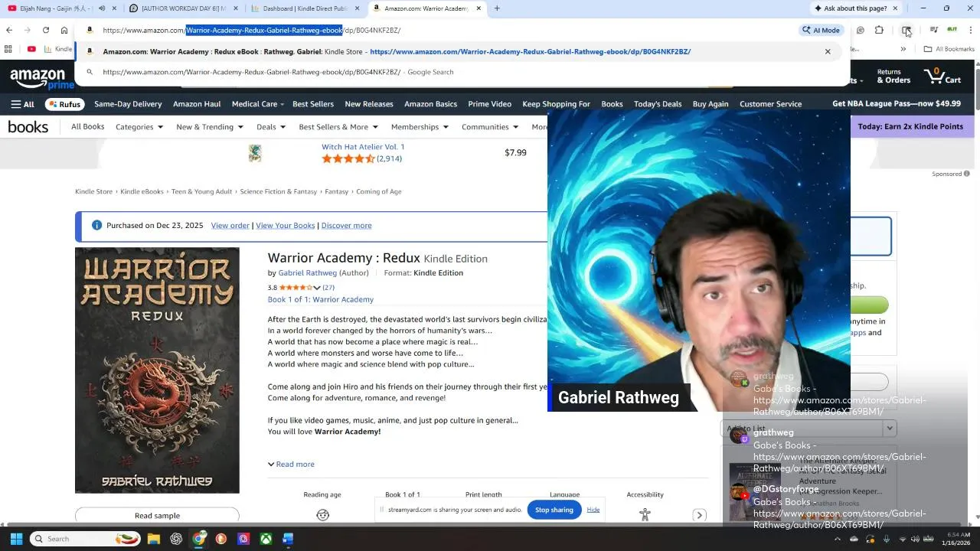Open Witch Hat Atelier Vol. 1 link
980x551 pixels.
pos(363,147)
